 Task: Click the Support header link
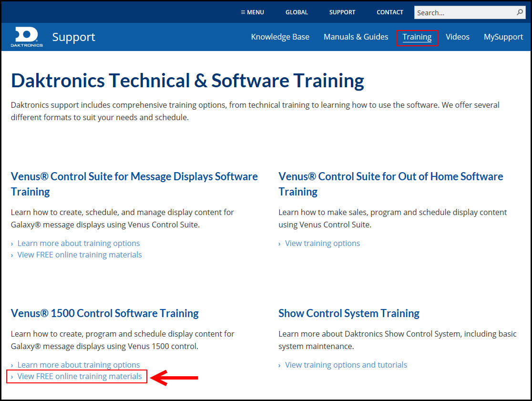[73, 37]
